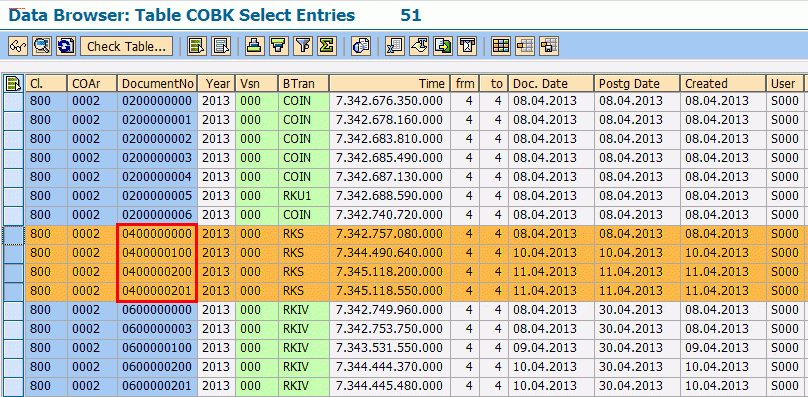Click the Deselect All rows icon
This screenshot has width=808, height=397.
click(221, 46)
